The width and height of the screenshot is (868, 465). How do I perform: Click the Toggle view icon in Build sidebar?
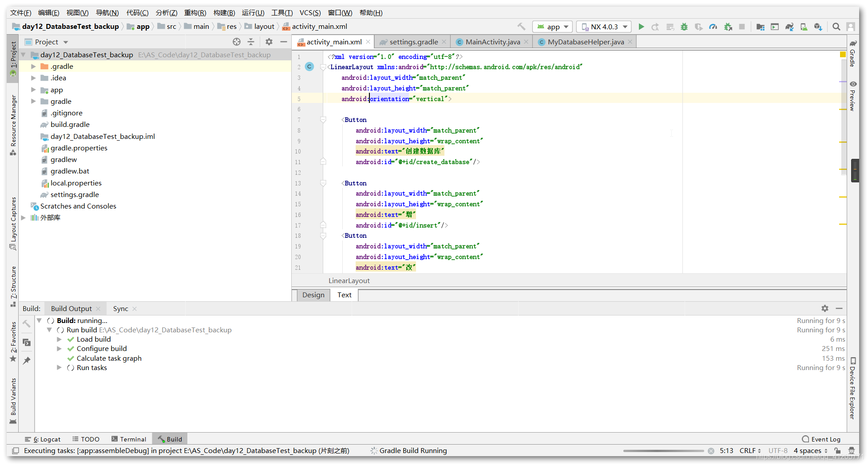click(27, 342)
